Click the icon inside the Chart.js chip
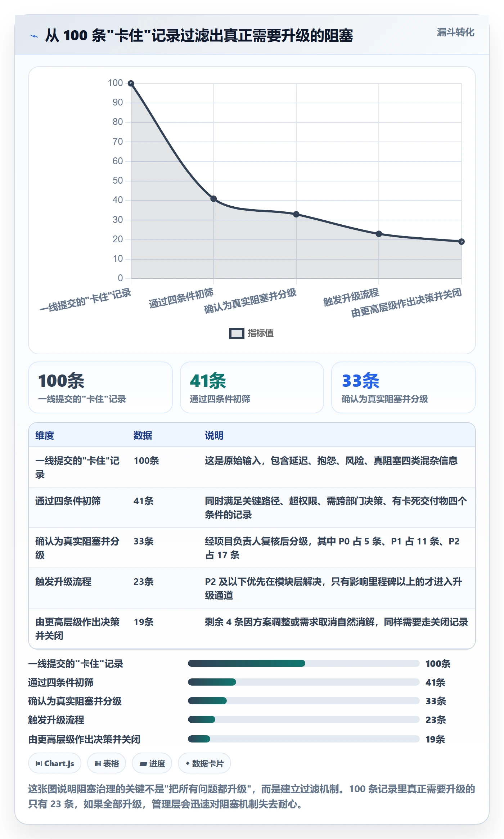 click(39, 764)
